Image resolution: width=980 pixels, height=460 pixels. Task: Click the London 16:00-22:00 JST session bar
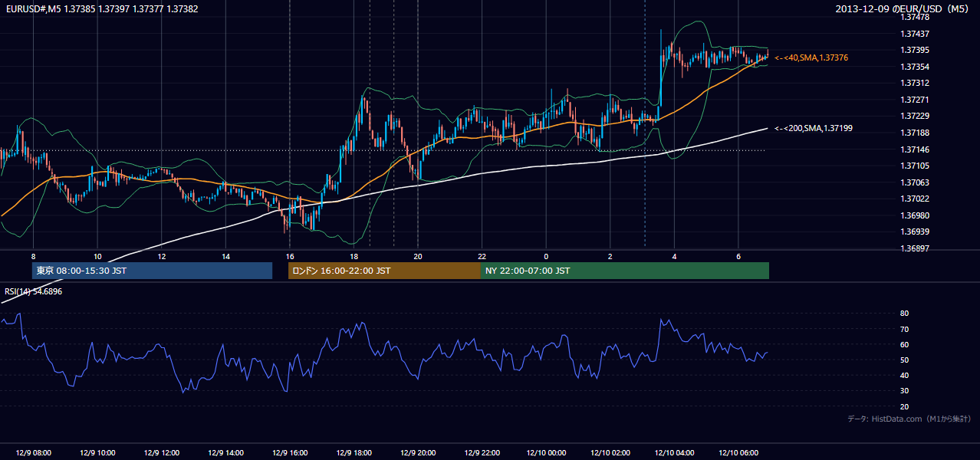pyautogui.click(x=384, y=271)
